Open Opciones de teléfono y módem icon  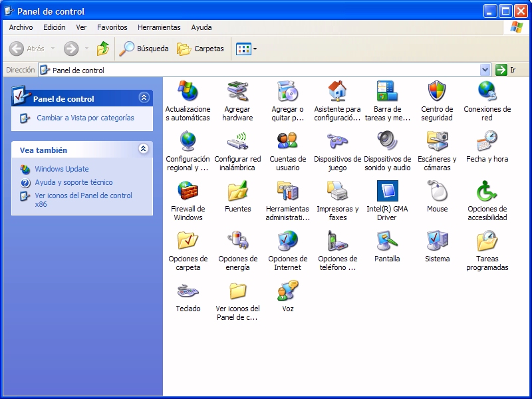point(337,241)
